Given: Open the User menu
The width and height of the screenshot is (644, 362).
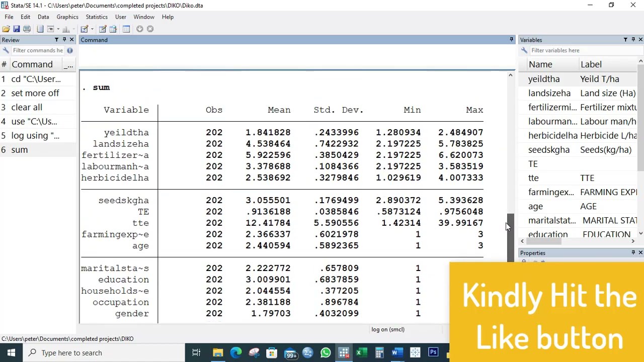Looking at the screenshot, I should 121,17.
